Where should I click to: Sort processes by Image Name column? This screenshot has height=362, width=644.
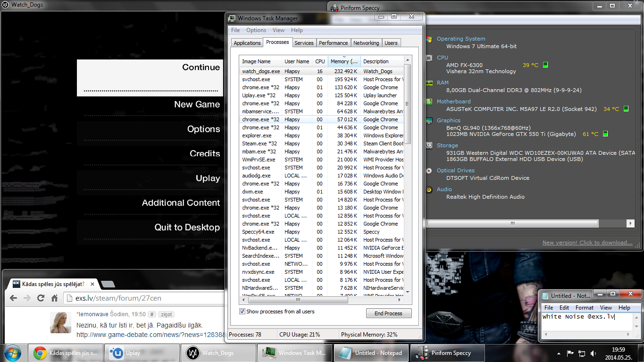260,61
